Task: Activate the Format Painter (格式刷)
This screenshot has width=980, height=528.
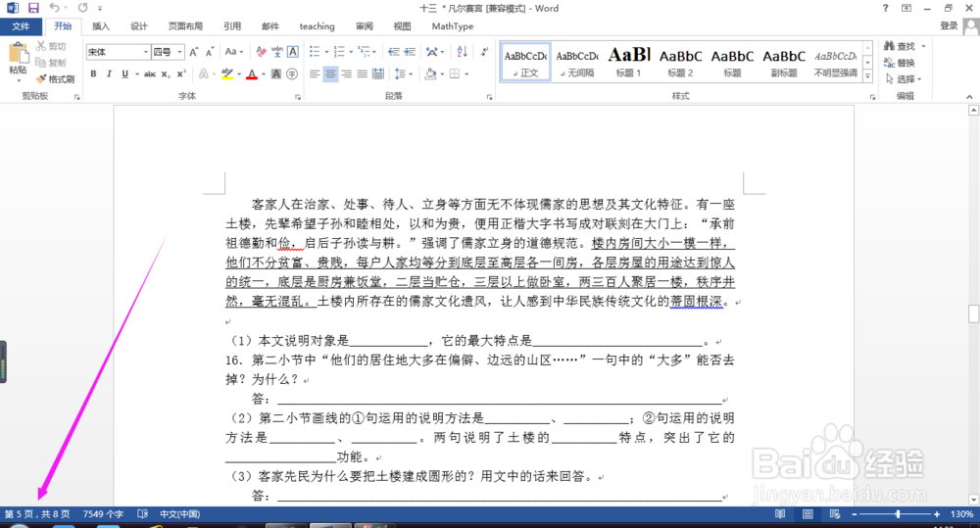Action: point(55,78)
